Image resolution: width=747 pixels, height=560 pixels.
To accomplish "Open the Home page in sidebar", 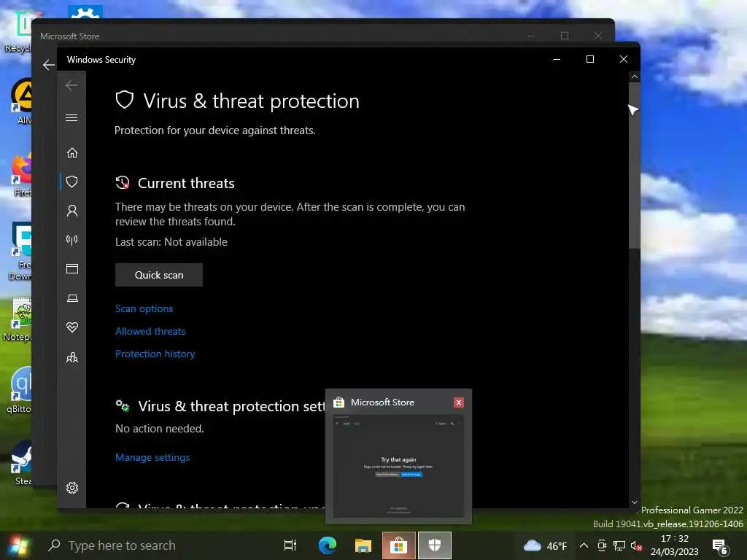I will coord(72,153).
